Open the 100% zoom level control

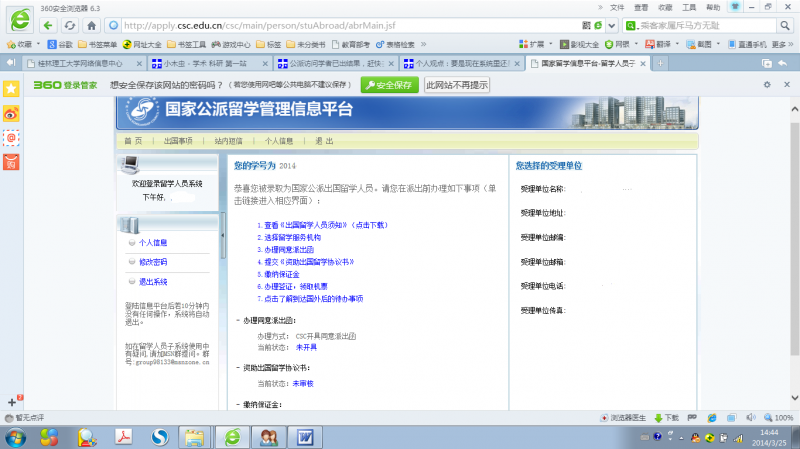[x=779, y=417]
